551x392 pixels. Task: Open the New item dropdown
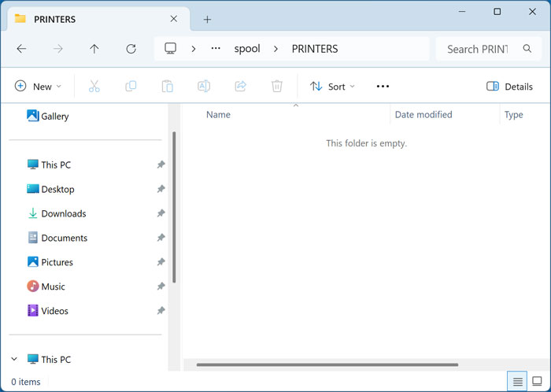point(38,87)
